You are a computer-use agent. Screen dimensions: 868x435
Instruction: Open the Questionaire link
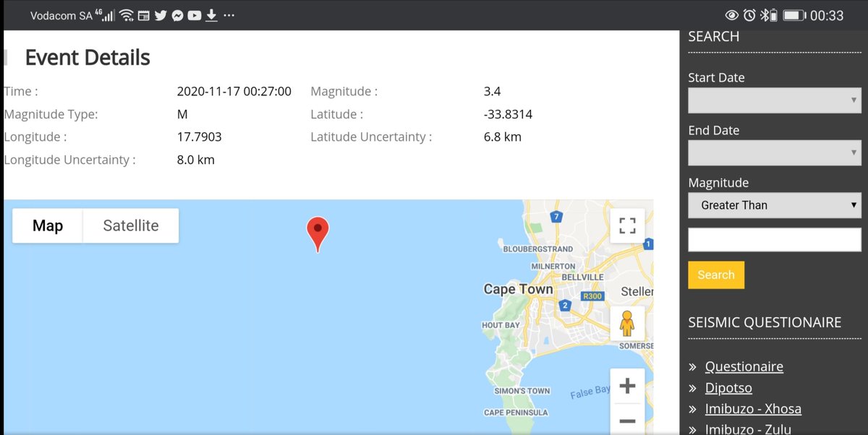pyautogui.click(x=744, y=366)
